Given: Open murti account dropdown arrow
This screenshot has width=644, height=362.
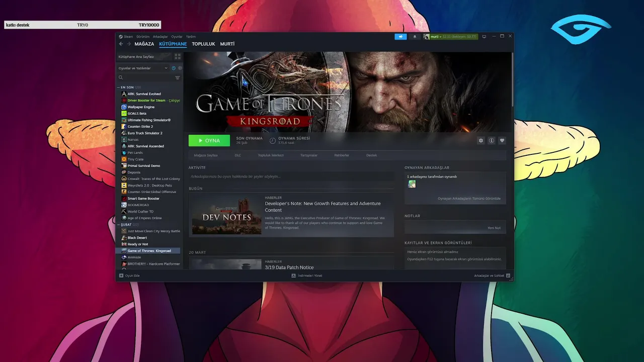Looking at the screenshot, I should coord(440,37).
